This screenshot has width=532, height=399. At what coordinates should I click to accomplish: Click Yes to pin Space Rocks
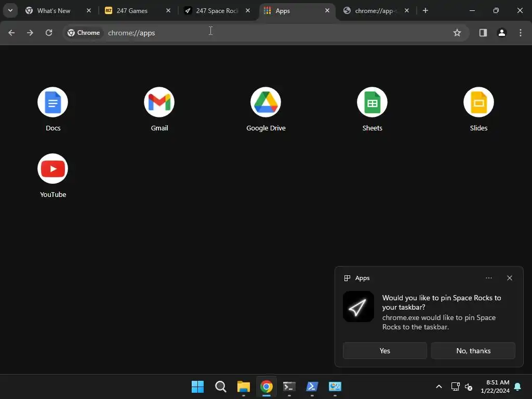click(x=385, y=351)
